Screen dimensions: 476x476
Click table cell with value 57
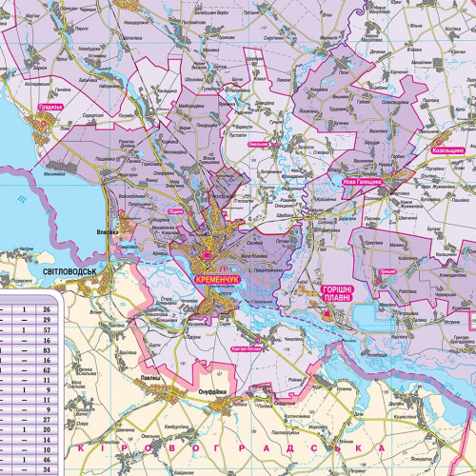pos(47,330)
